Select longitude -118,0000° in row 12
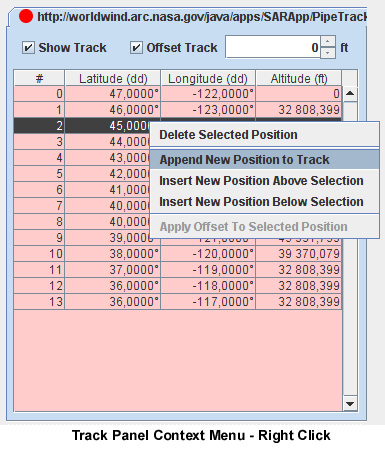 click(208, 286)
